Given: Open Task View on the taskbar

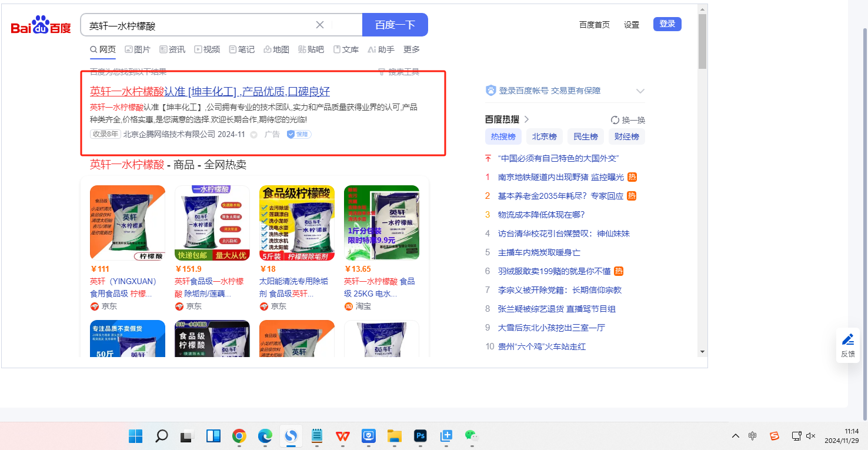Looking at the screenshot, I should 187,436.
